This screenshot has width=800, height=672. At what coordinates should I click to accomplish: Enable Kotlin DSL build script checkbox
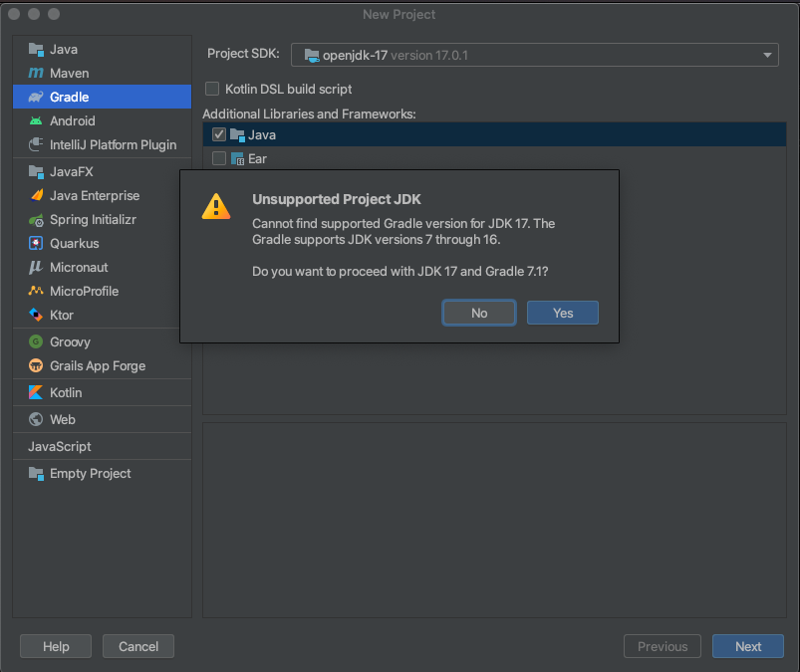click(212, 89)
